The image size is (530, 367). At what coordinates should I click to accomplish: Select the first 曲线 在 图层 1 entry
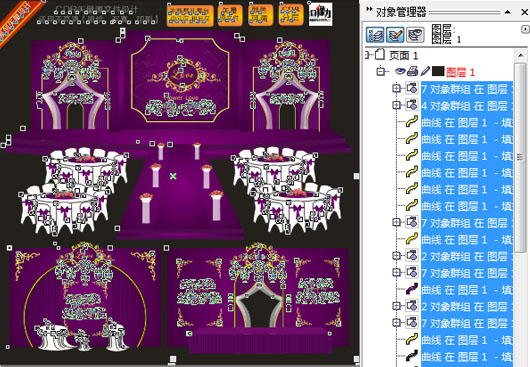[x=467, y=122]
